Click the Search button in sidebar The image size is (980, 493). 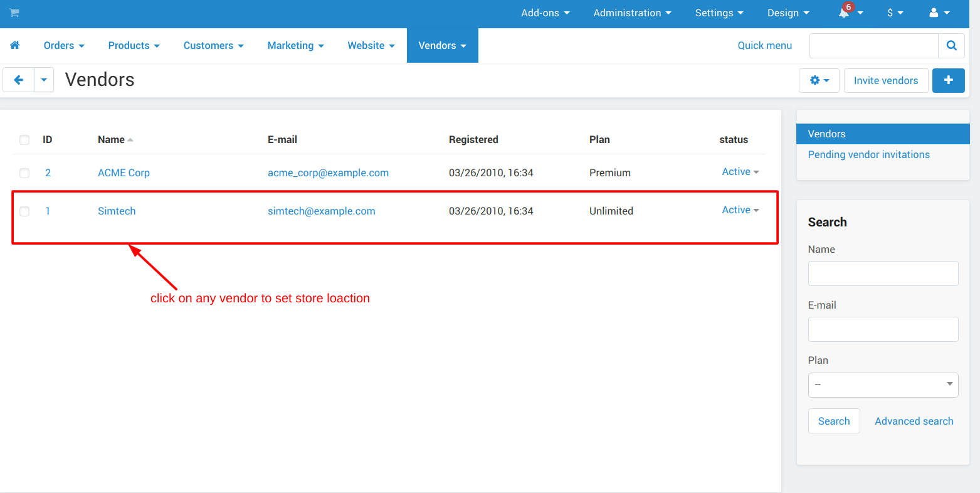pos(834,421)
